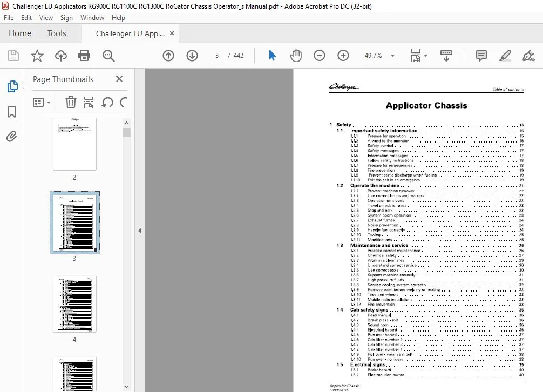
Task: Switch to the Home tab
Action: 20,33
